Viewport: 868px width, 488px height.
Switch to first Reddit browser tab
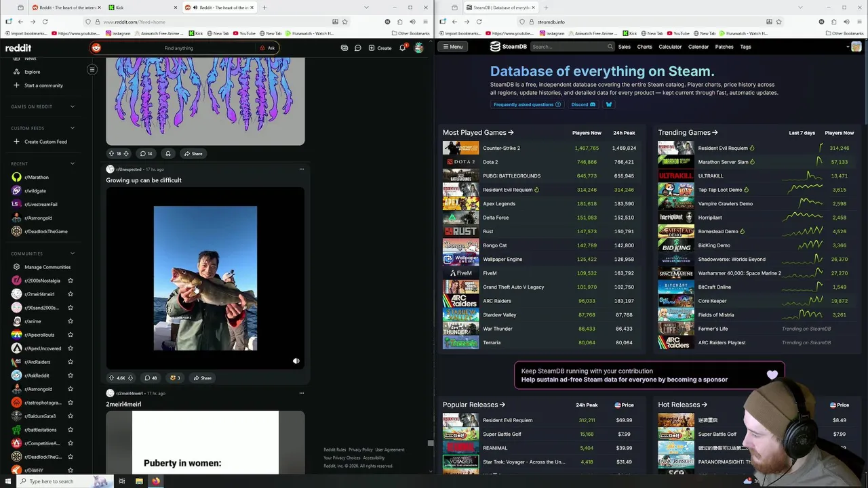[x=68, y=7]
